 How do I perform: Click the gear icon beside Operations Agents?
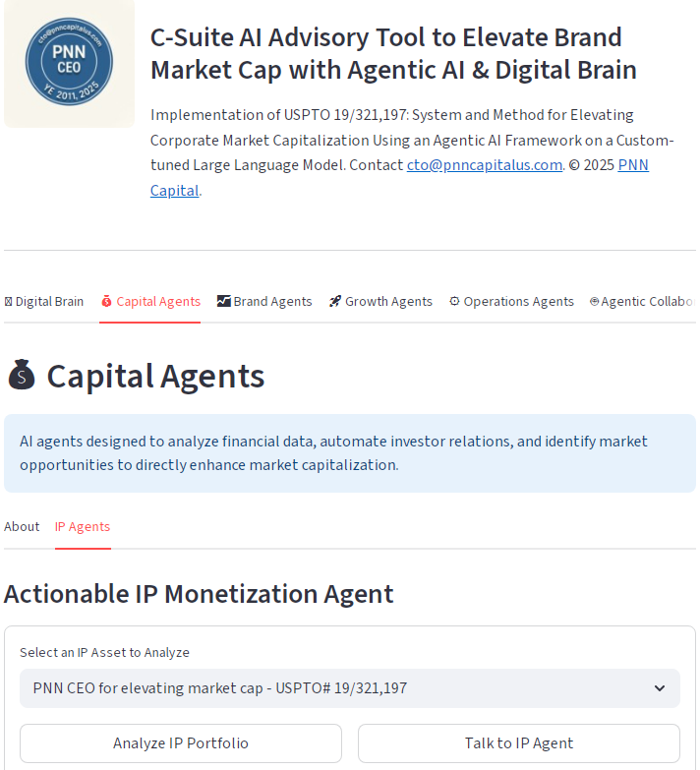tap(454, 302)
